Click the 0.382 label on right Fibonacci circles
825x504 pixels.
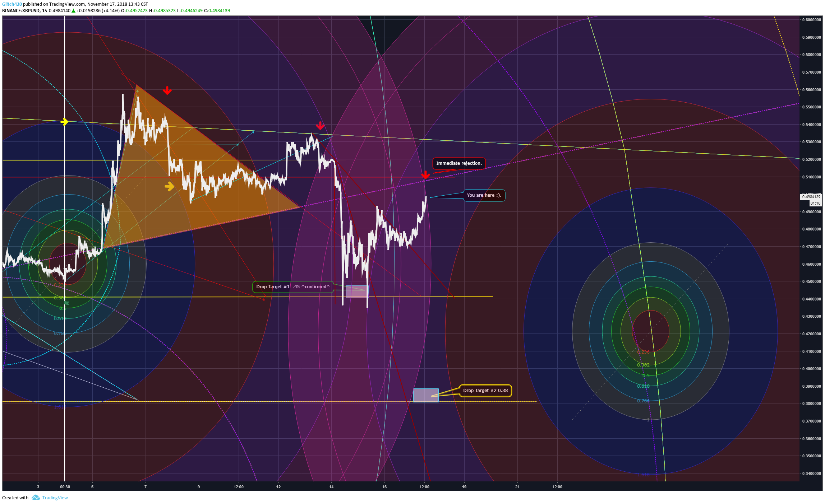coord(643,365)
